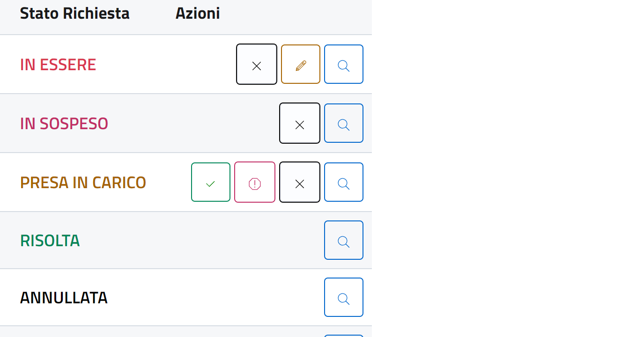Open magnifier for IN SOSPESO request
The height and width of the screenshot is (337, 644).
(344, 123)
